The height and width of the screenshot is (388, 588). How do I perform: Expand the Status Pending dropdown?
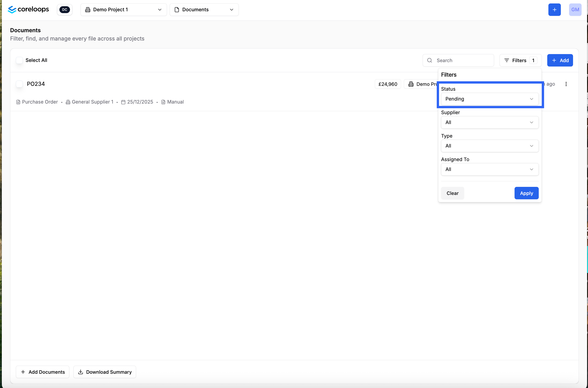489,99
